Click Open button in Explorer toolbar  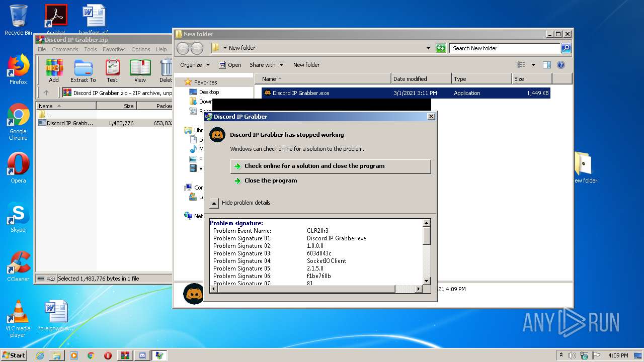click(x=230, y=65)
